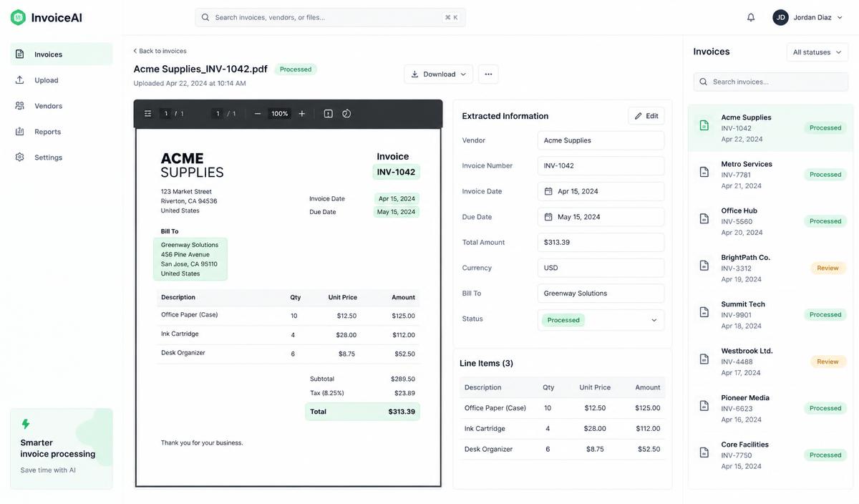
Task: Click the Review badge on BrightPath Co.
Action: [x=828, y=268]
